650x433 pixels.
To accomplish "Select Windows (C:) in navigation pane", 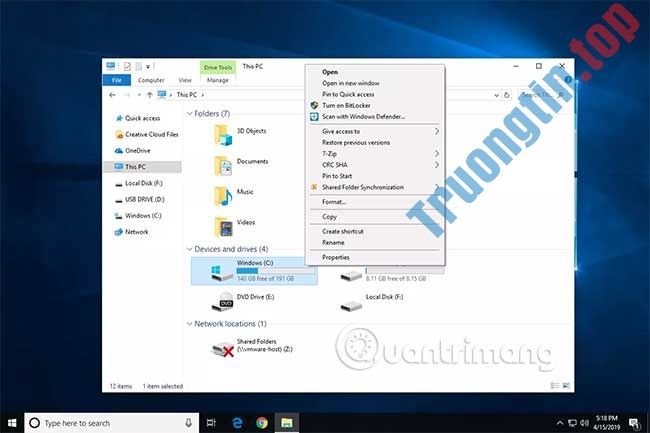I will tap(142, 216).
